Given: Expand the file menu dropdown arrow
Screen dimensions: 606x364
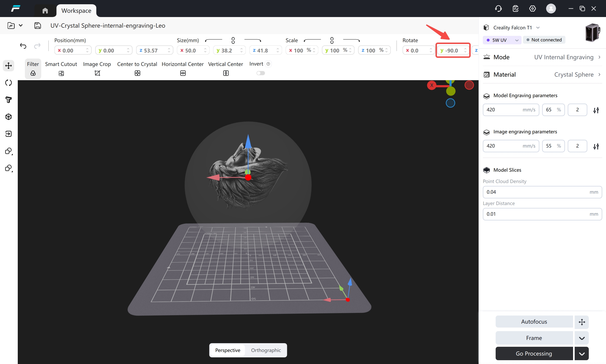Looking at the screenshot, I should click(21, 25).
